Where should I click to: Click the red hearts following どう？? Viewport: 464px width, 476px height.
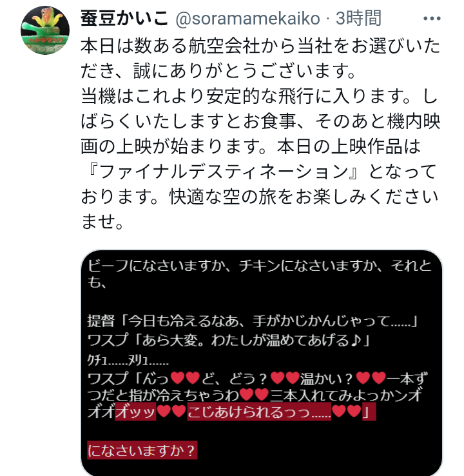pos(284,378)
